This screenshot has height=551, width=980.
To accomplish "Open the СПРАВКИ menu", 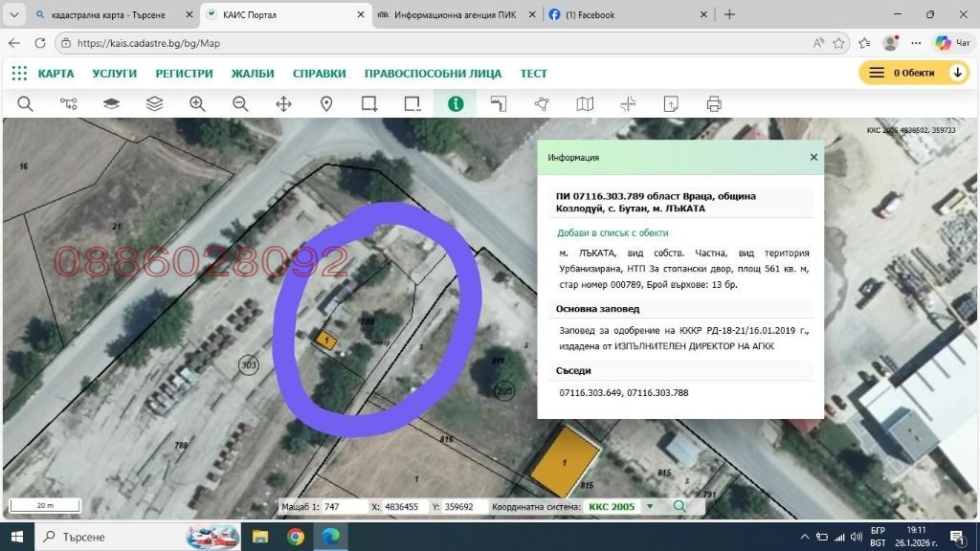I will point(317,73).
